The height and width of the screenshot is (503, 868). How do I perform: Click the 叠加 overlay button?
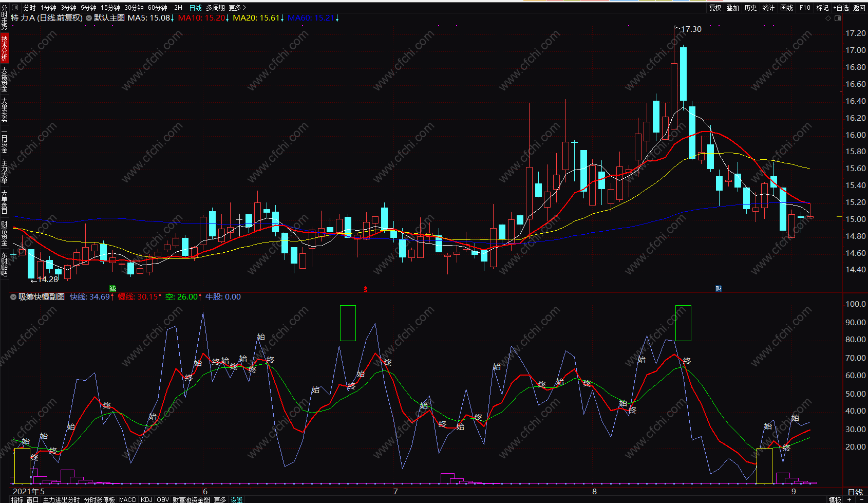click(733, 8)
